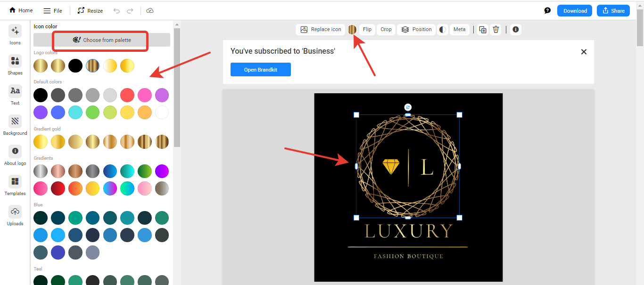644x285 pixels.
Task: Select the red default color swatch
Action: coord(127,95)
